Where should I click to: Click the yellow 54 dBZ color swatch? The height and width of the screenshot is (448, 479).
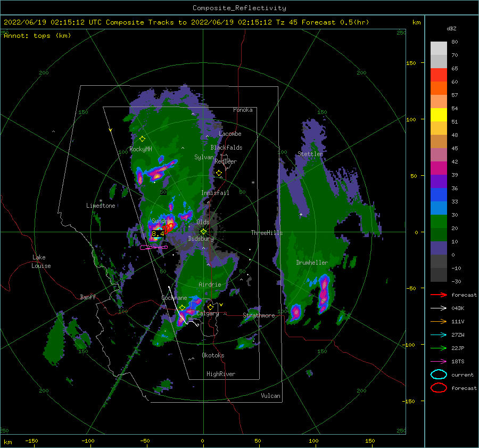pos(439,115)
